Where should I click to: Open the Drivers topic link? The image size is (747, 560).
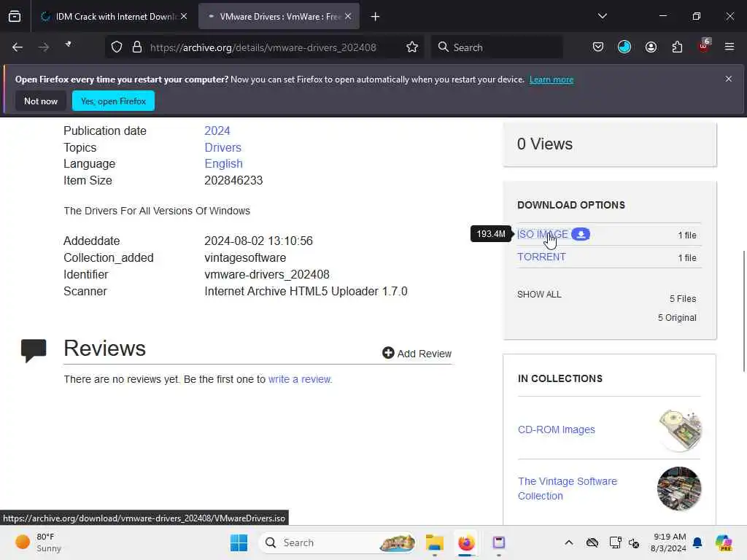pos(223,147)
